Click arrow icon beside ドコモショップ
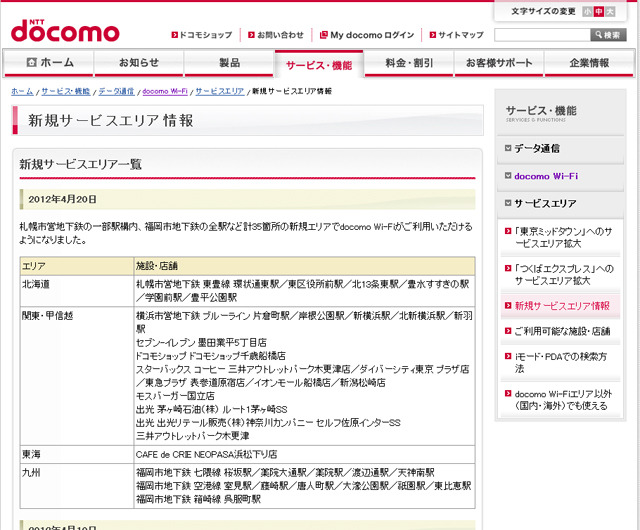Image resolution: width=640 pixels, height=530 pixels. pyautogui.click(x=175, y=35)
